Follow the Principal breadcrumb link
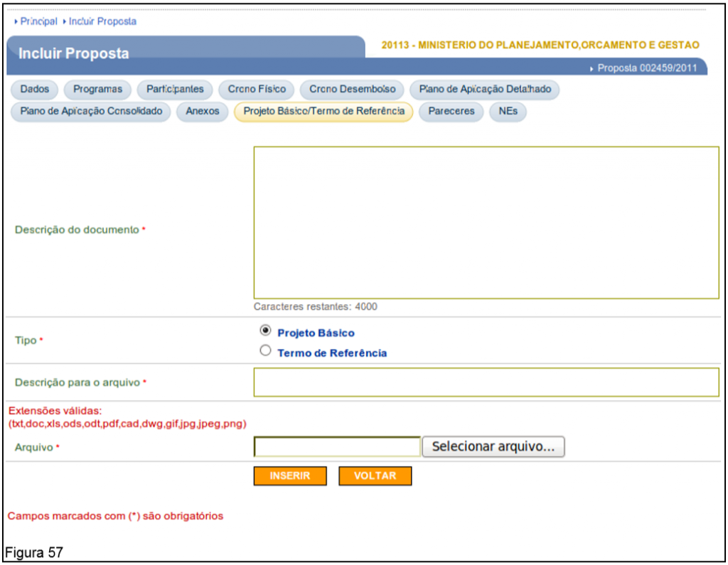The height and width of the screenshot is (565, 728). [39, 21]
